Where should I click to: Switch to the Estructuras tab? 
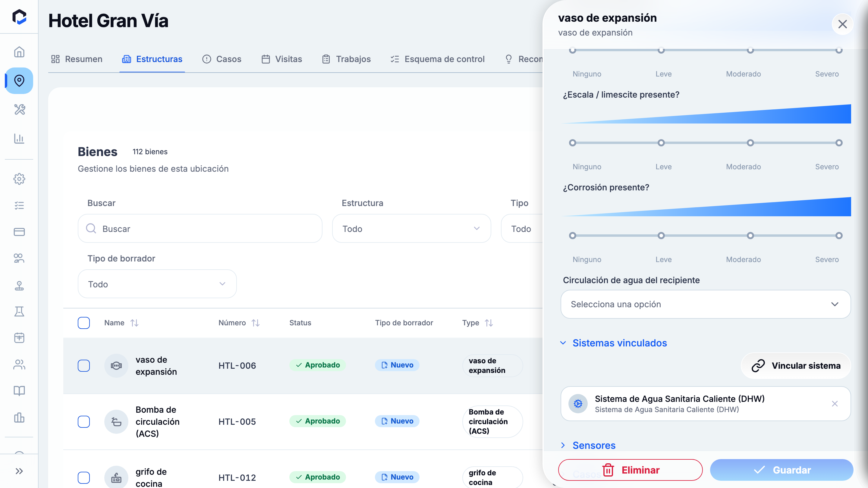point(152,59)
